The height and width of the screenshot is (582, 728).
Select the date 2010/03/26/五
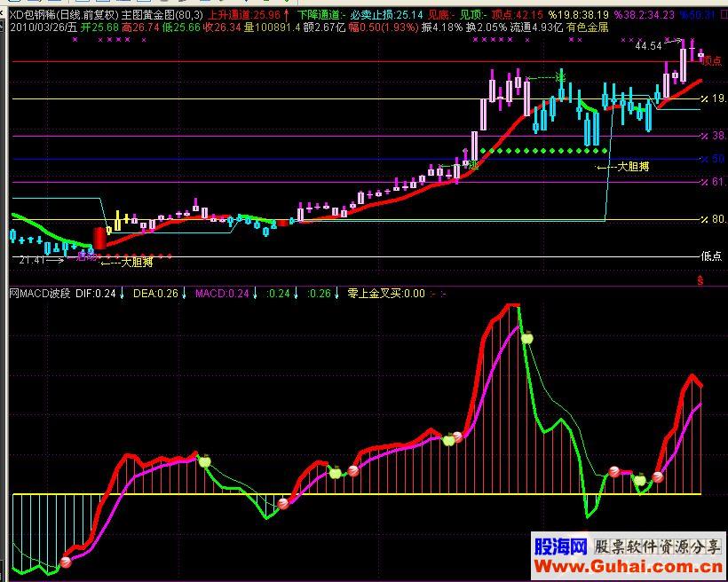(x=44, y=28)
